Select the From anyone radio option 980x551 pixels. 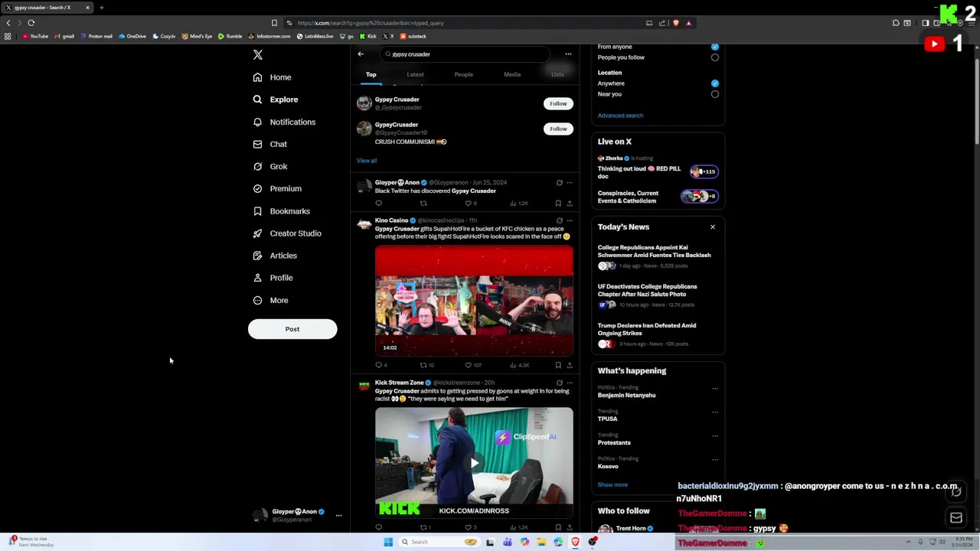pyautogui.click(x=714, y=47)
